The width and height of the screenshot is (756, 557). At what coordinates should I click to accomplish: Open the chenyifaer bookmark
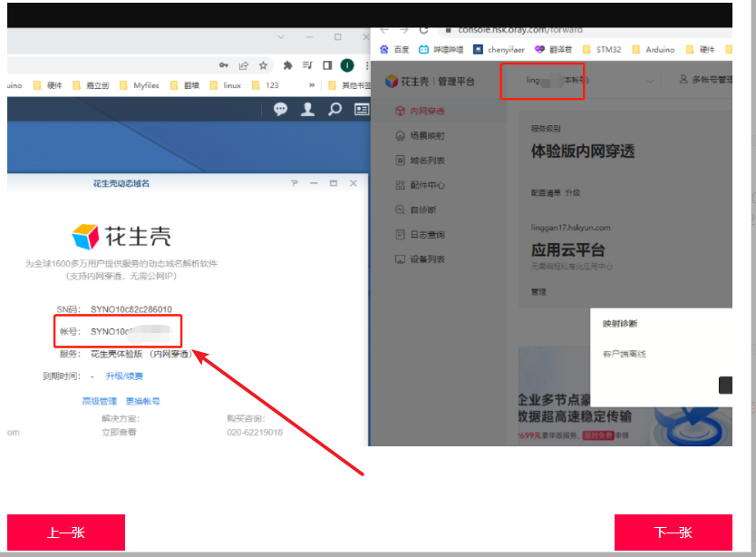click(x=499, y=50)
